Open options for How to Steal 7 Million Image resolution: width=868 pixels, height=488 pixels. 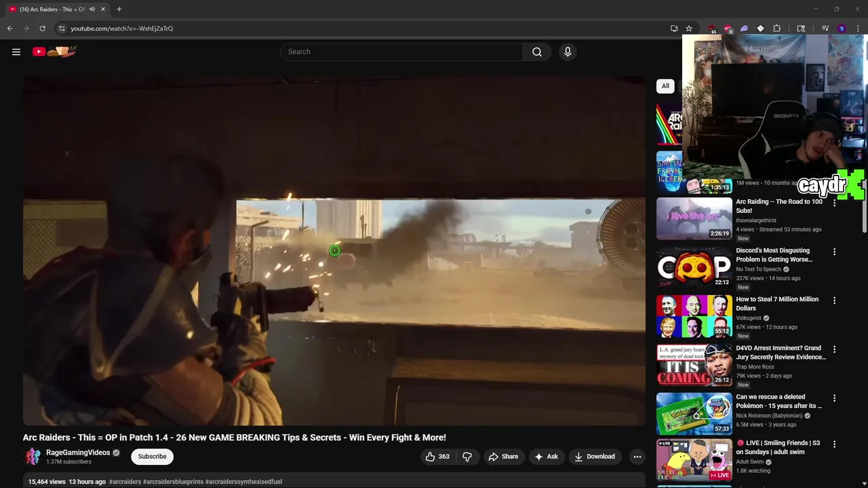pyautogui.click(x=834, y=301)
